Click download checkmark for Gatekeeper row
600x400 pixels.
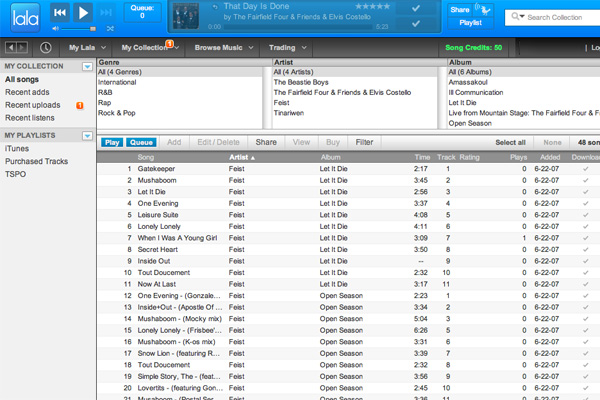[585, 169]
